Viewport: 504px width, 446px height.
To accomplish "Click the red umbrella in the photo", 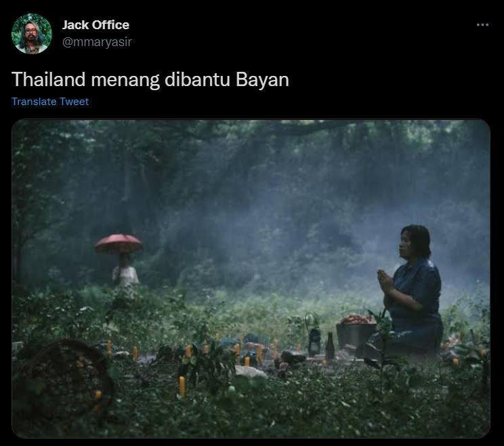I will click(118, 243).
